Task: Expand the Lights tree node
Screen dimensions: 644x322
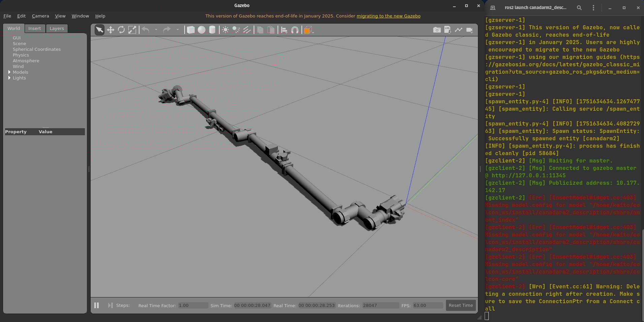Action: coord(9,78)
